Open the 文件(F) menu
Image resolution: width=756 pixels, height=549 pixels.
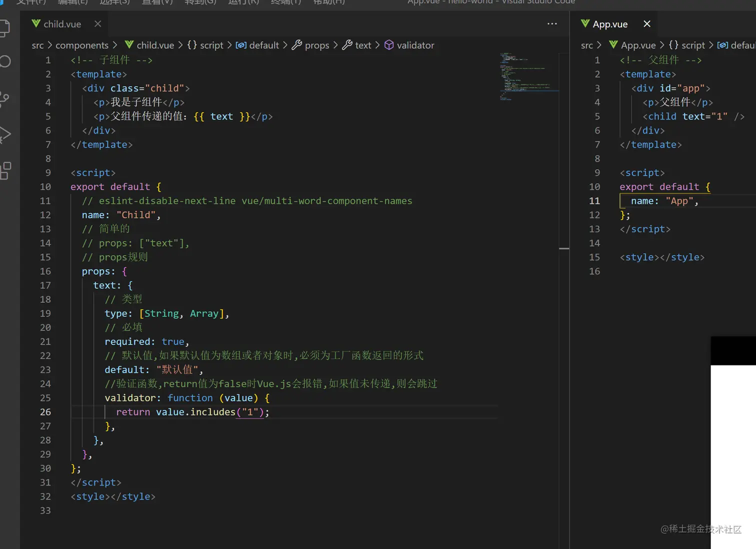point(31,2)
